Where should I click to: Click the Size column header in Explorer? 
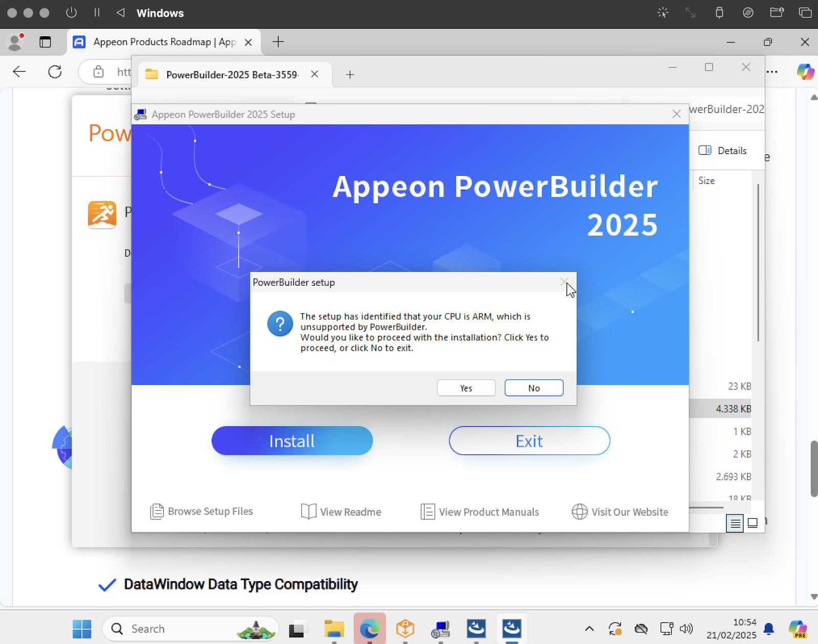click(x=707, y=180)
